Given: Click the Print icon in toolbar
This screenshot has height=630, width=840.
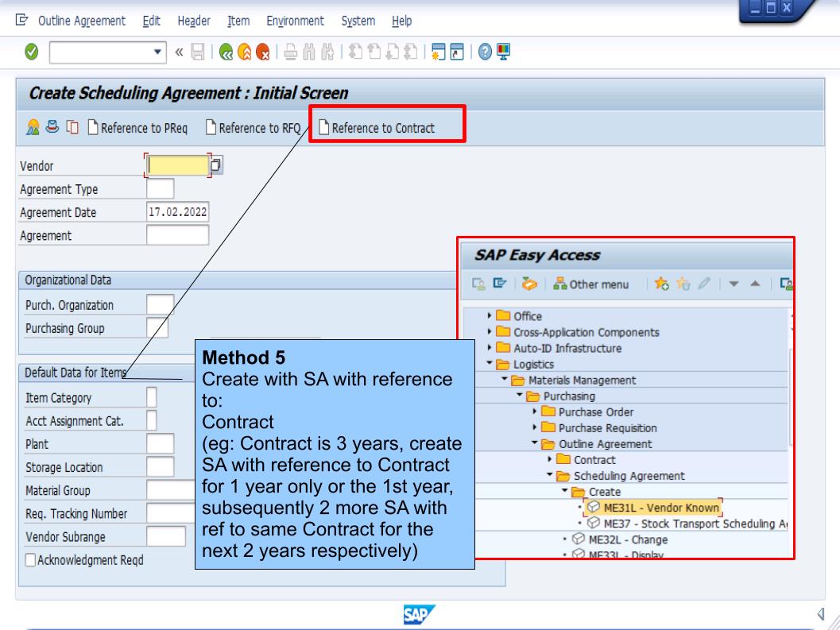Looking at the screenshot, I should [x=290, y=52].
